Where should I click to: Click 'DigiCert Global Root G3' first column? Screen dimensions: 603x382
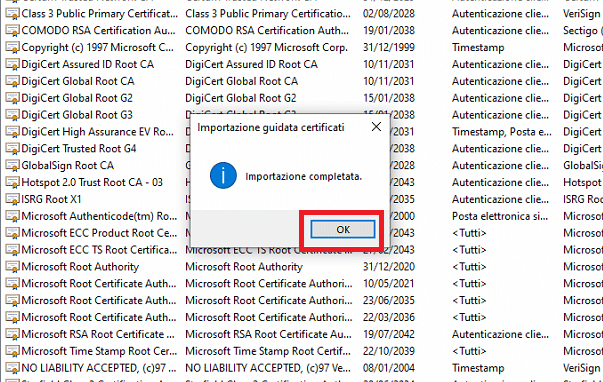[x=77, y=115]
